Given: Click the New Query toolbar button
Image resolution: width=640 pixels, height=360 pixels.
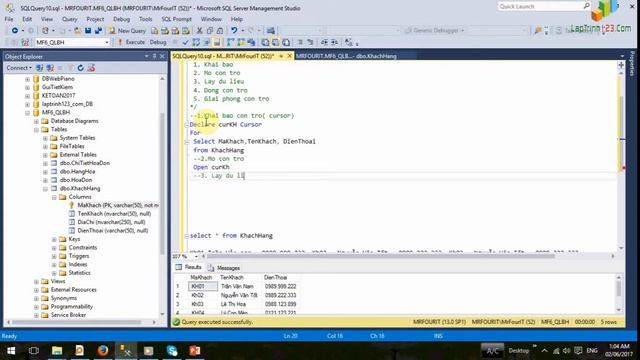Looking at the screenshot, I should [x=127, y=31].
